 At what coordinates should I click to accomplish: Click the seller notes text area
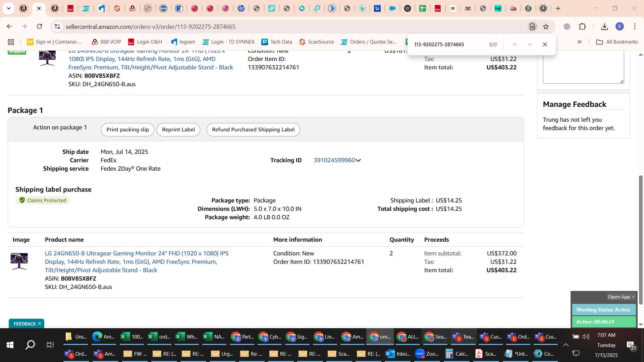point(584,67)
